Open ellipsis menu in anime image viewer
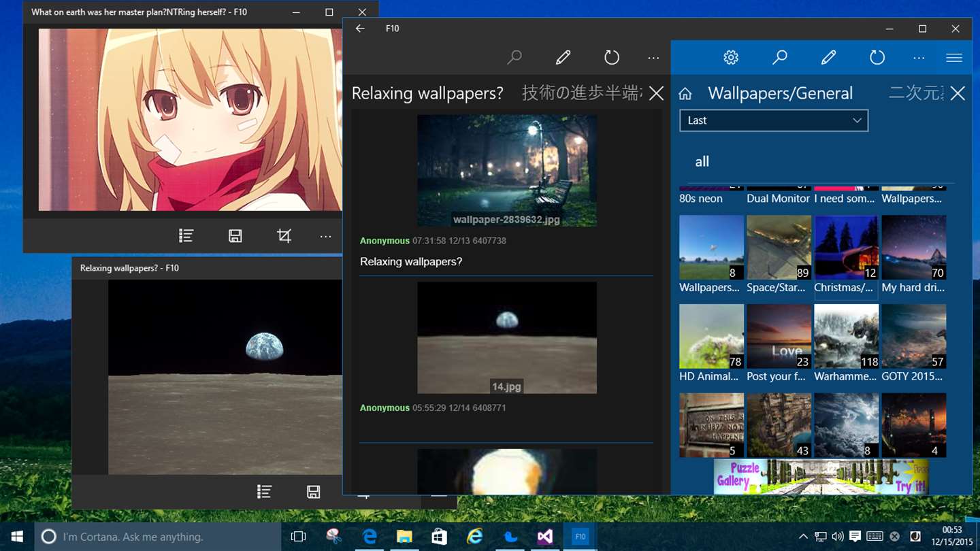The height and width of the screenshot is (551, 980). click(x=325, y=236)
